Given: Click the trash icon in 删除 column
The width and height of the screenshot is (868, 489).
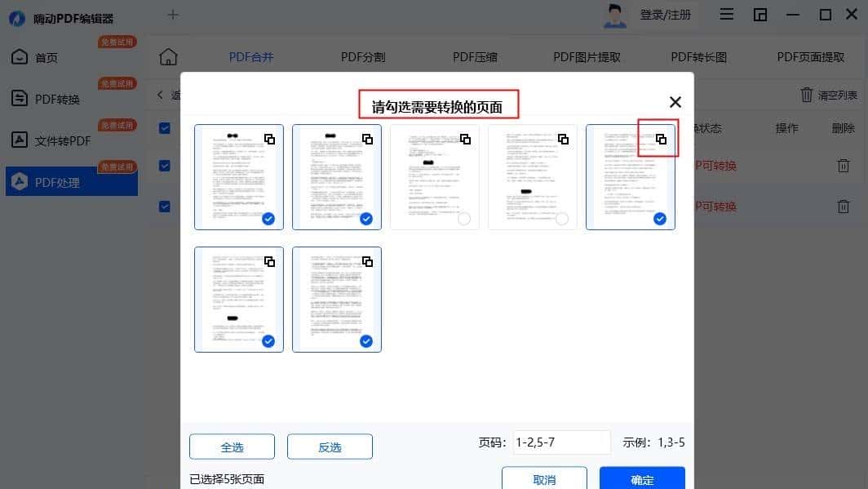Looking at the screenshot, I should tap(844, 165).
